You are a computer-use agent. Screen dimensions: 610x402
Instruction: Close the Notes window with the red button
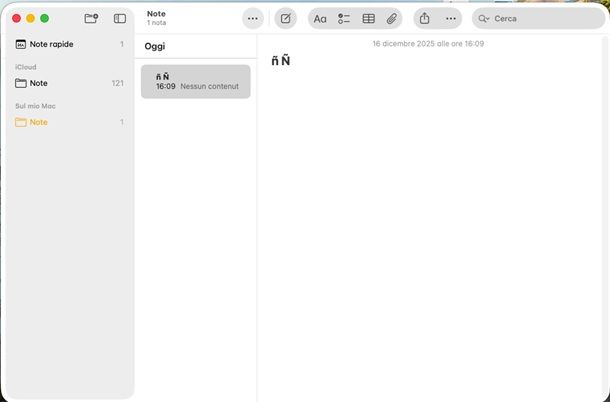[16, 18]
